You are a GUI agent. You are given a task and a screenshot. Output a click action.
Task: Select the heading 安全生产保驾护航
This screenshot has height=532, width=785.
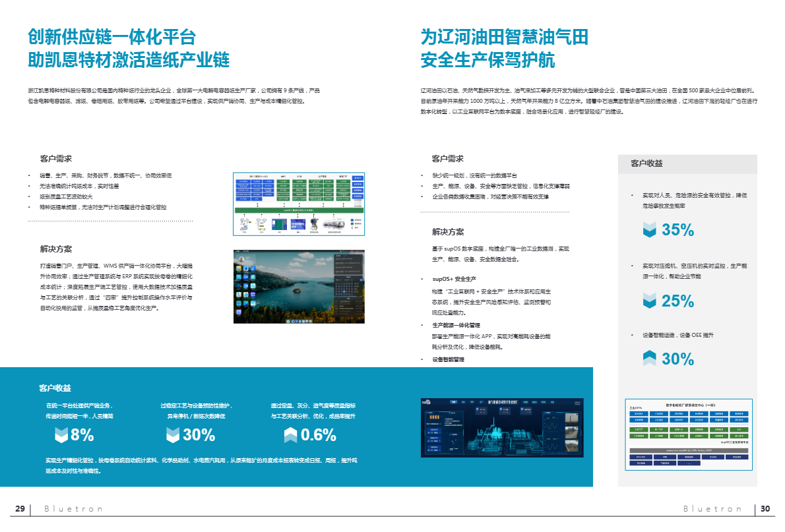487,59
